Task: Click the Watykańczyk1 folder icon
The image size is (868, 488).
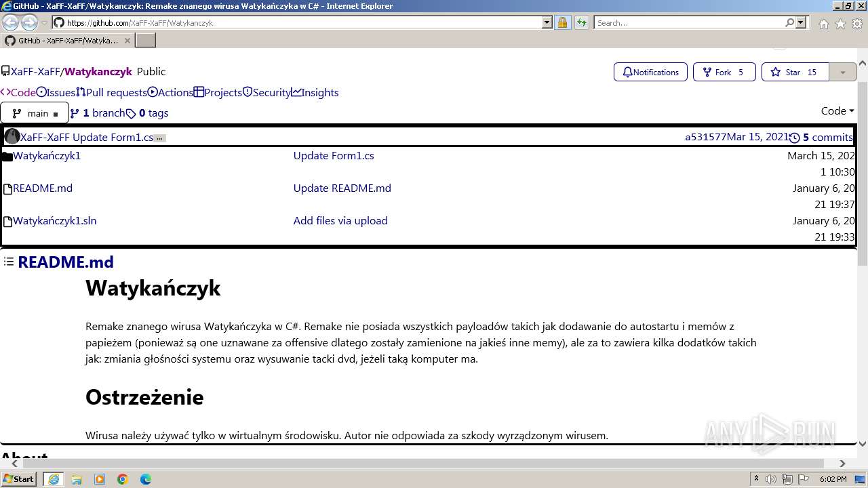Action: (7, 157)
